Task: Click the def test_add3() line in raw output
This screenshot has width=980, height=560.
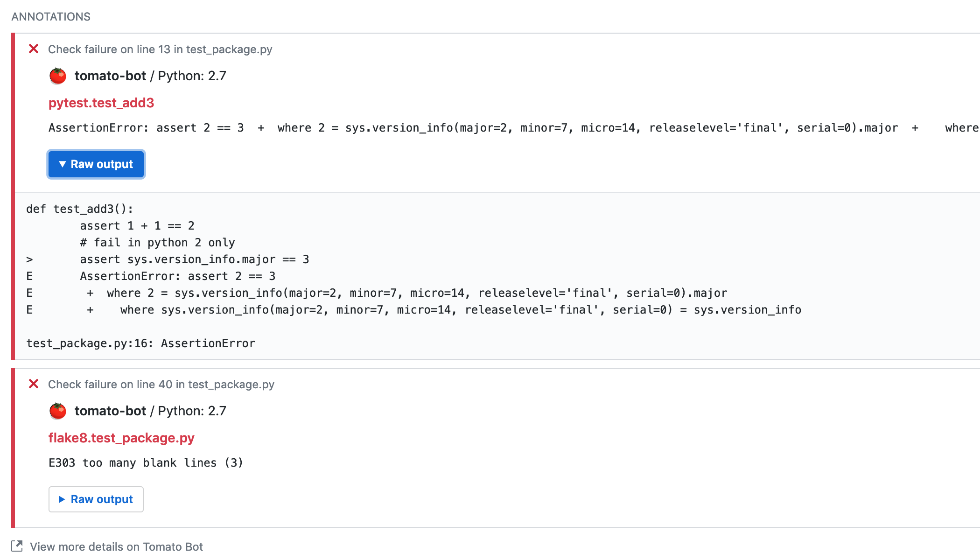Action: coord(80,209)
